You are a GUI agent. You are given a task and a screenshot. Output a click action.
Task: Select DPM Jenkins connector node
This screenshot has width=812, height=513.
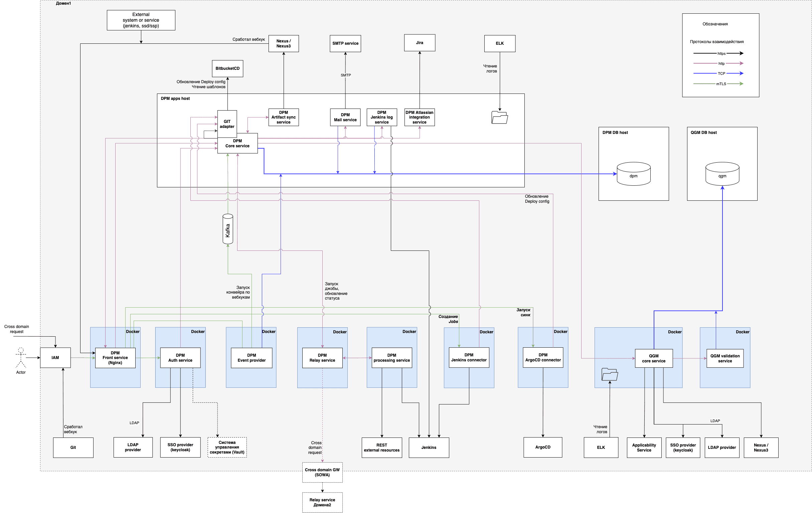[469, 357]
